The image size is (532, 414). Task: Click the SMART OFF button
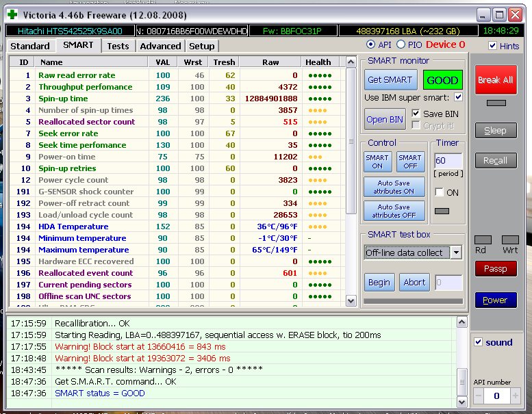pyautogui.click(x=410, y=161)
